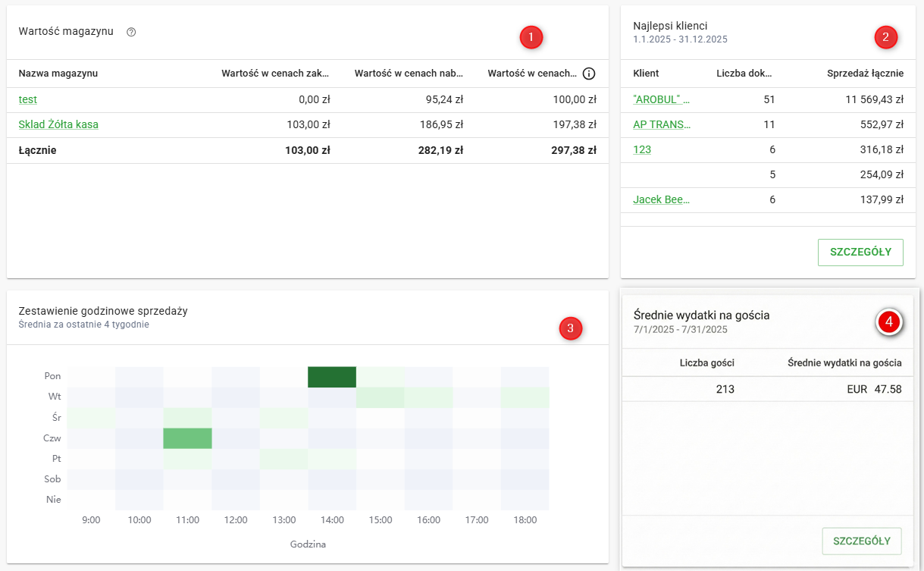The image size is (924, 571).
Task: Open the Jacek Bee client link
Action: click(662, 199)
